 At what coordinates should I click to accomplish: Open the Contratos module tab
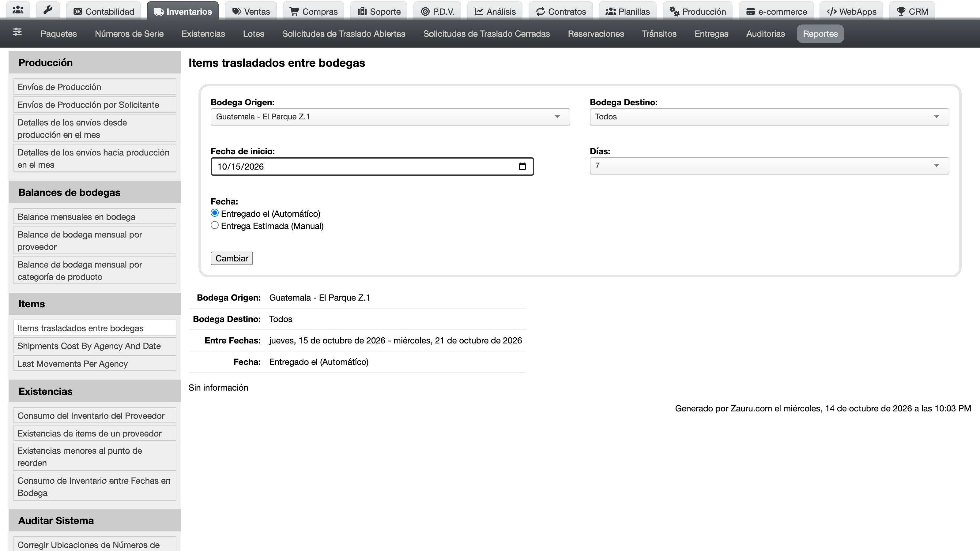[x=561, y=11]
